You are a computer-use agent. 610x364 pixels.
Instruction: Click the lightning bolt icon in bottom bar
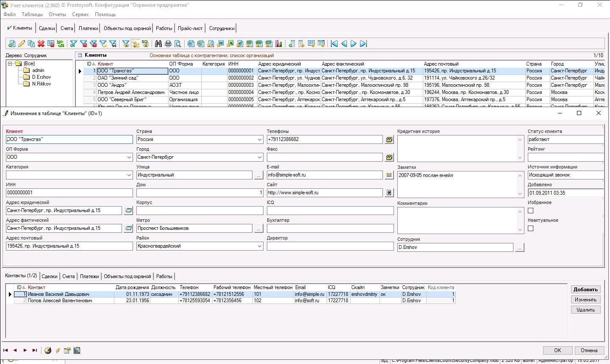click(58, 350)
